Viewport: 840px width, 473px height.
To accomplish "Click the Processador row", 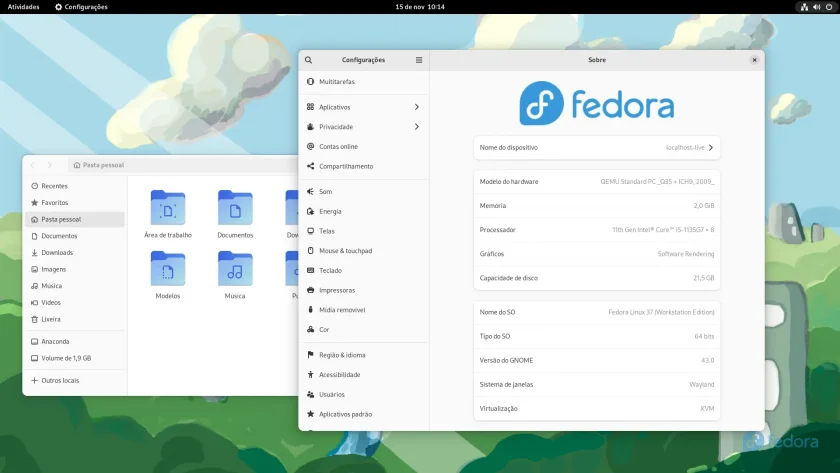I will click(x=597, y=230).
